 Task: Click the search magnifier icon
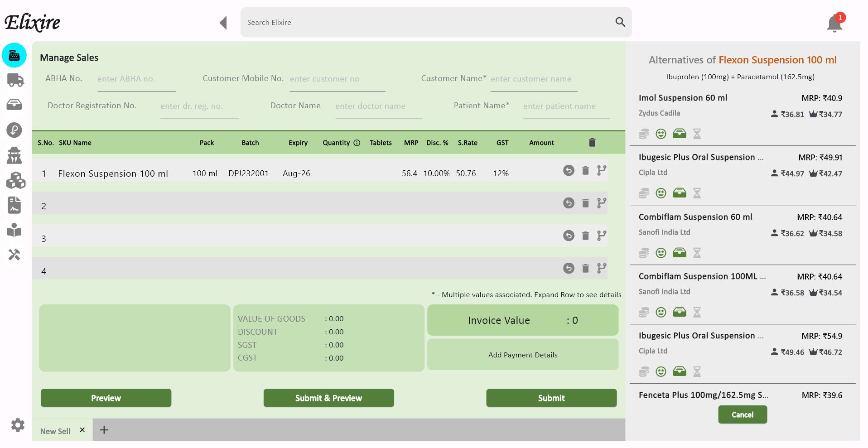620,22
